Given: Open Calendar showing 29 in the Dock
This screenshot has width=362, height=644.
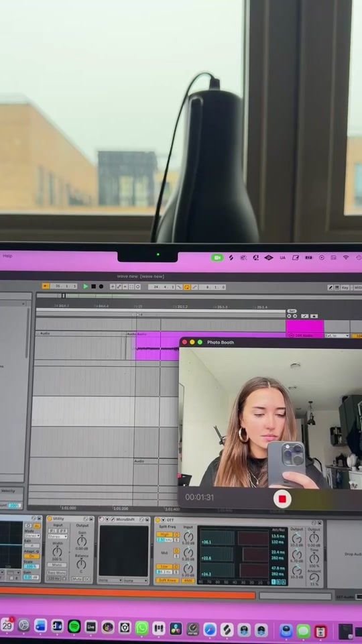Looking at the screenshot, I should pos(7,625).
